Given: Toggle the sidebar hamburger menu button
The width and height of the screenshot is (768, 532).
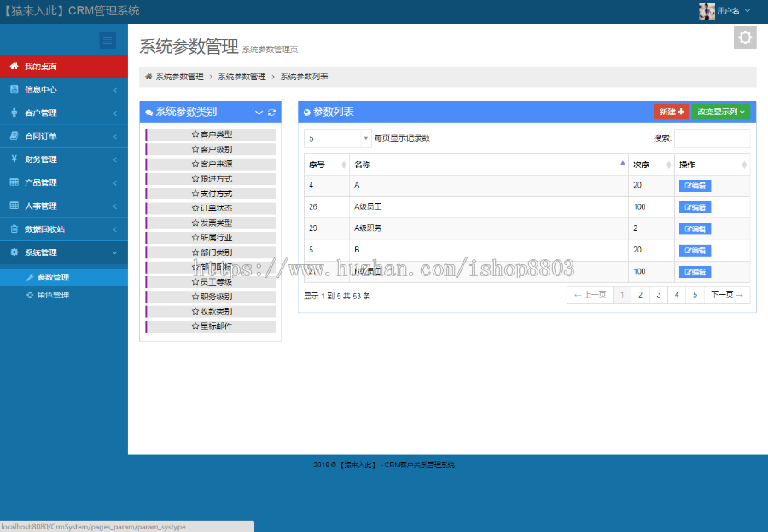Looking at the screenshot, I should (108, 40).
